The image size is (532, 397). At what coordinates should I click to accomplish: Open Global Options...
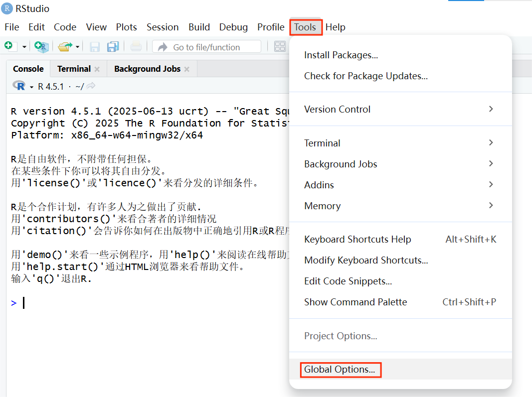click(400, 369)
